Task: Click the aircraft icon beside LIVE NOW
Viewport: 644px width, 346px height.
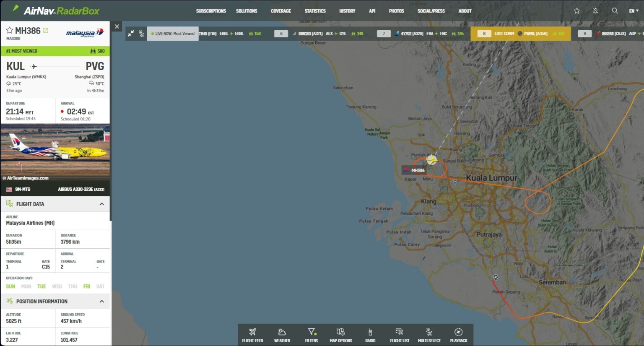Action: (141, 33)
